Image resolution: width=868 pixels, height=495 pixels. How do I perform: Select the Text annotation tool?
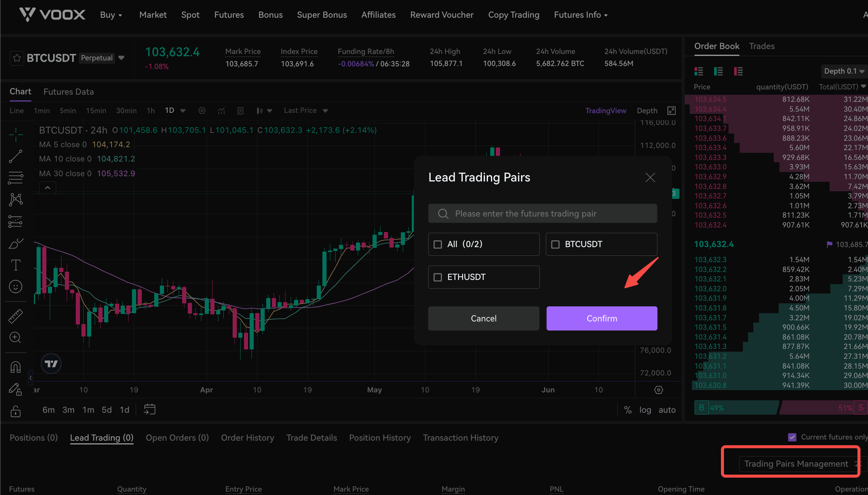point(16,265)
